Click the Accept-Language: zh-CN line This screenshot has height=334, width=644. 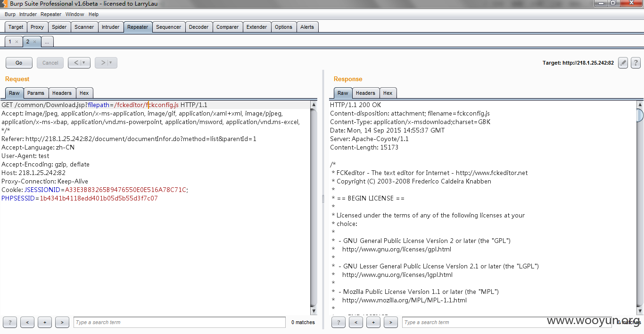click(x=38, y=147)
